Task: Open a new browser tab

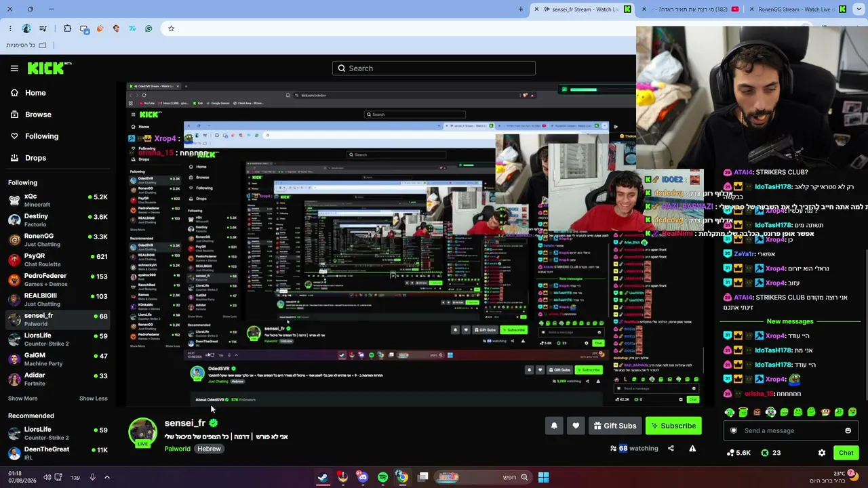Action: pyautogui.click(x=521, y=9)
